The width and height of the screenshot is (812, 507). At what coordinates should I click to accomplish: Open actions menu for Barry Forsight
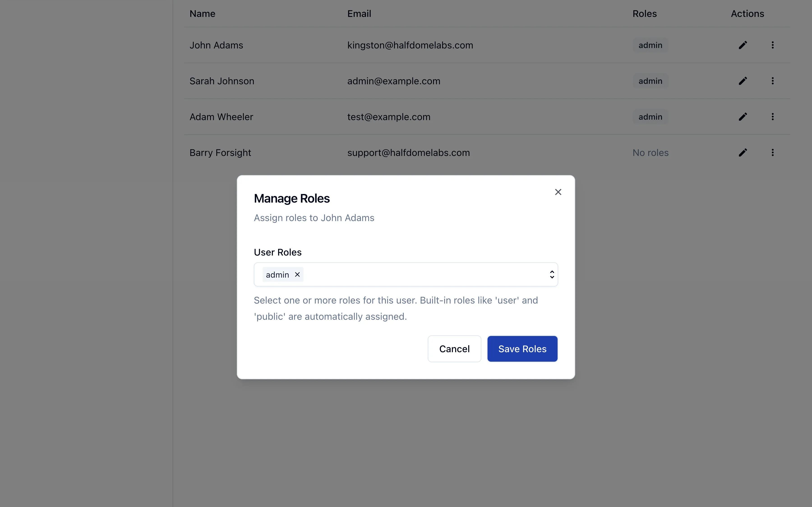click(773, 153)
